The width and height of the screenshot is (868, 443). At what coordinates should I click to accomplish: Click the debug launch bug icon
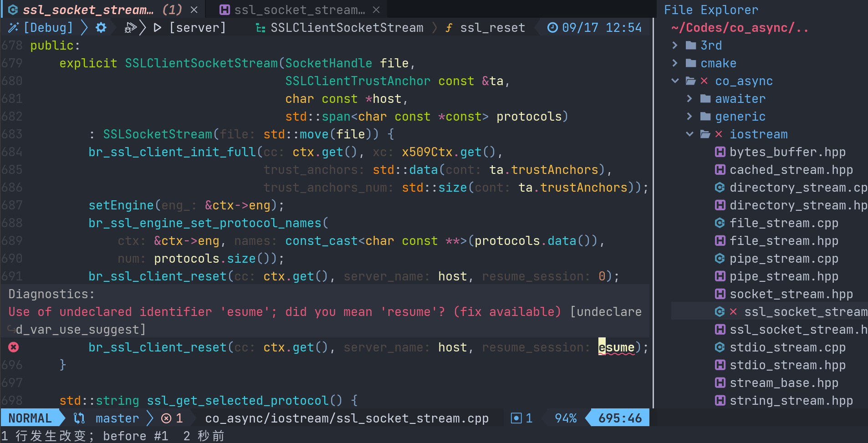point(130,28)
